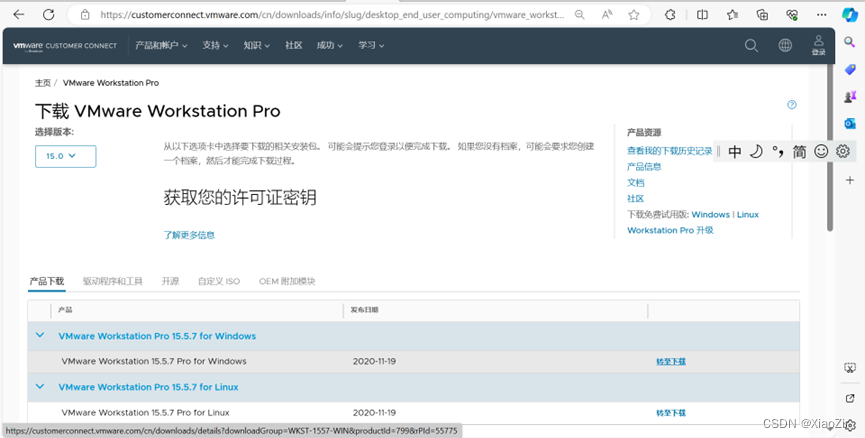Open the 产品信息 link
The image size is (865, 438).
644,167
